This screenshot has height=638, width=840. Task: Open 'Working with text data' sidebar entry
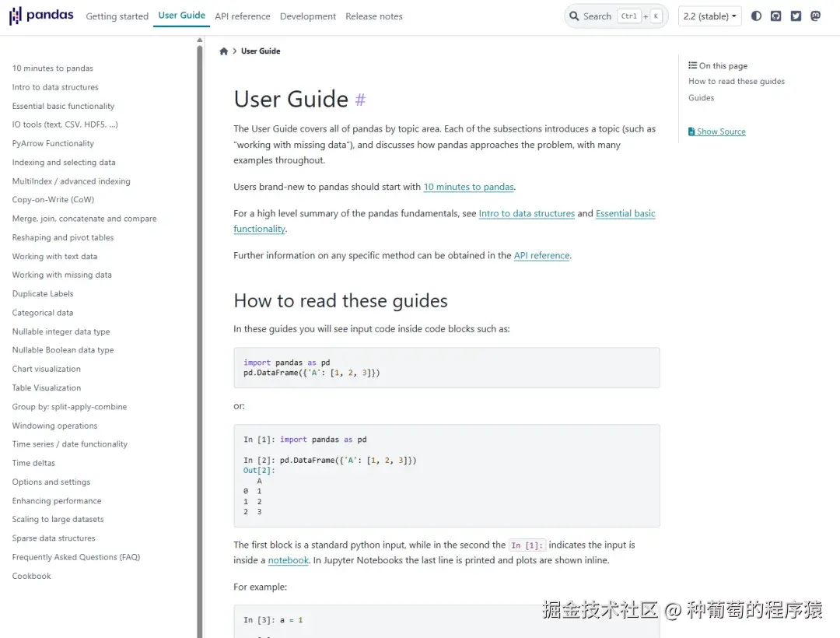54,256
